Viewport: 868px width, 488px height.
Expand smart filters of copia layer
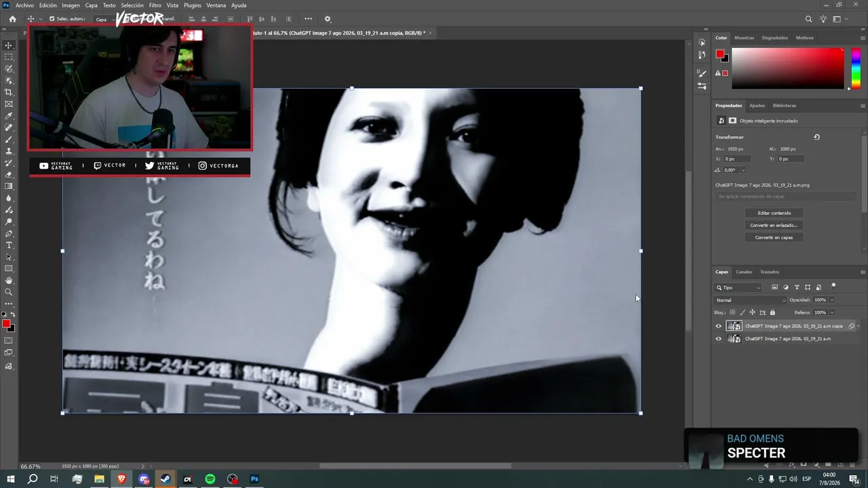coord(859,326)
